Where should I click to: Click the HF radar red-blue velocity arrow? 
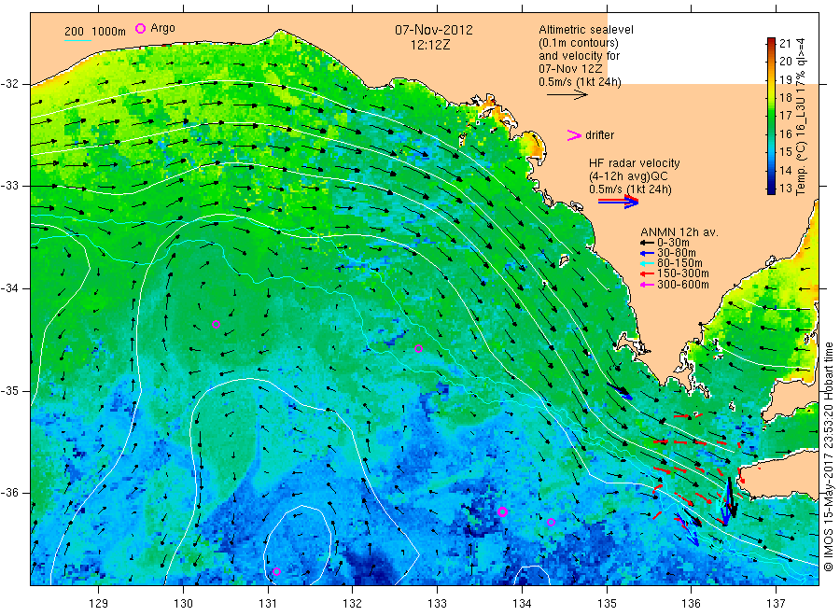point(618,202)
